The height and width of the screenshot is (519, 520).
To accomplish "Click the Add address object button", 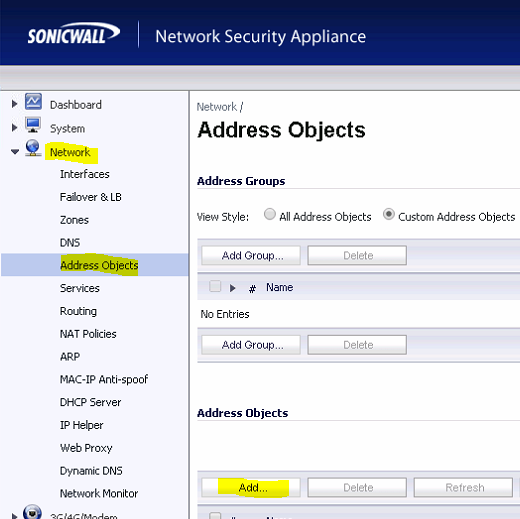I will click(x=251, y=488).
